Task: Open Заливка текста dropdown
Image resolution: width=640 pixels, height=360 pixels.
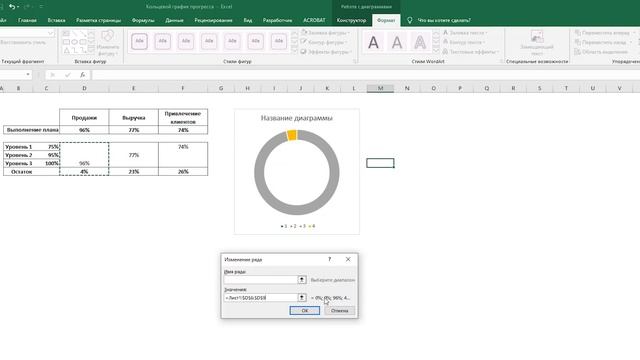Action: (x=465, y=32)
